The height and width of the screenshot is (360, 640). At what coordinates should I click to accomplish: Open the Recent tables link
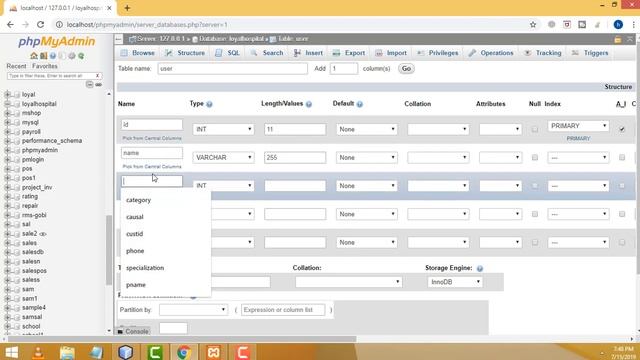[16, 66]
